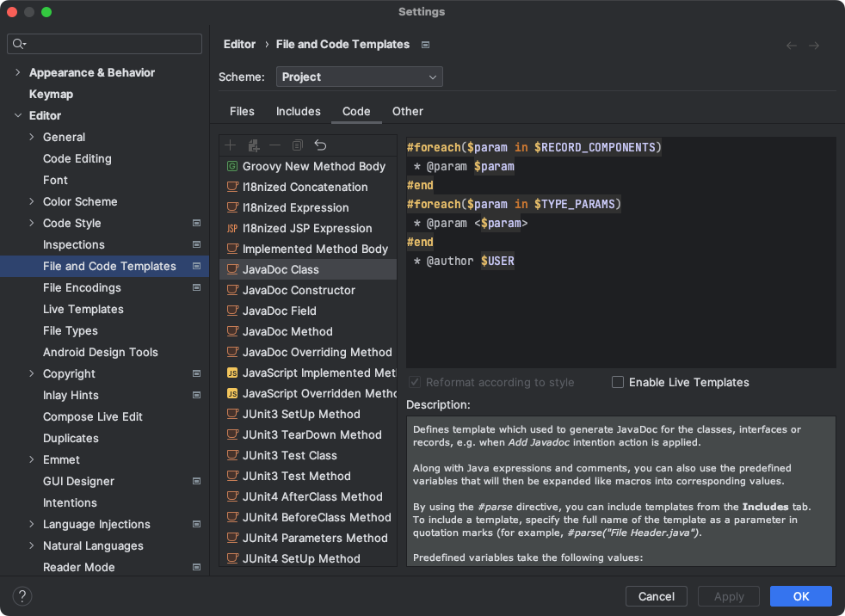Open the Files tab
Screen dimensions: 845x616
click(242, 111)
